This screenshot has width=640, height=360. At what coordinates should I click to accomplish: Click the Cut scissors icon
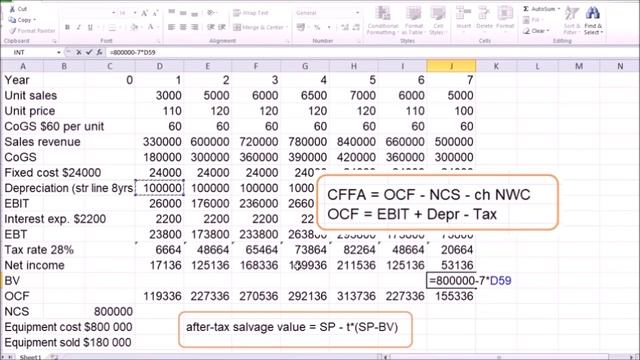12,9
